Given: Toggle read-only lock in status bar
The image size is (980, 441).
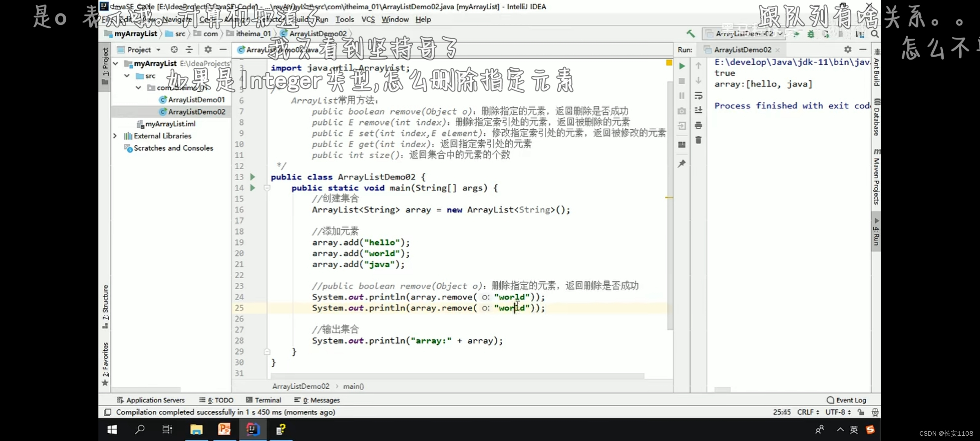Looking at the screenshot, I should pos(861,412).
